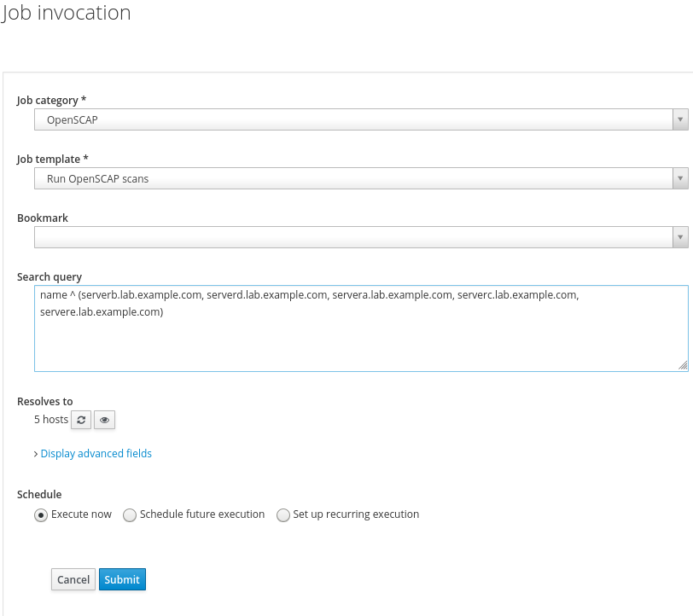Screen dimensions: 693x616
Task: Expand Display advanced fields link
Action: 96,454
